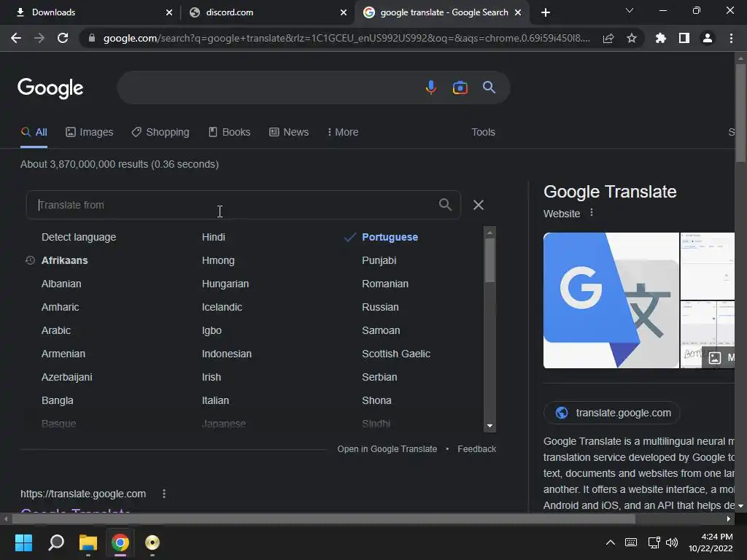The width and height of the screenshot is (747, 560).
Task: Click the Google search magnifier button
Action: (489, 87)
